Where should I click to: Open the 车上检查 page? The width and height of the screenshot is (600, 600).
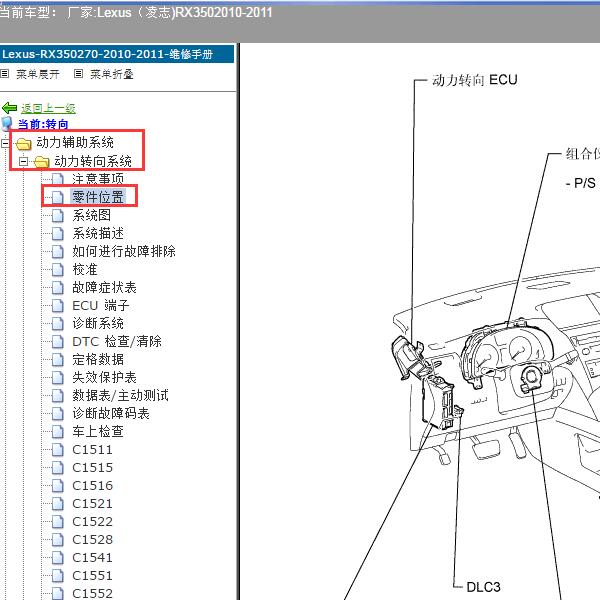98,431
